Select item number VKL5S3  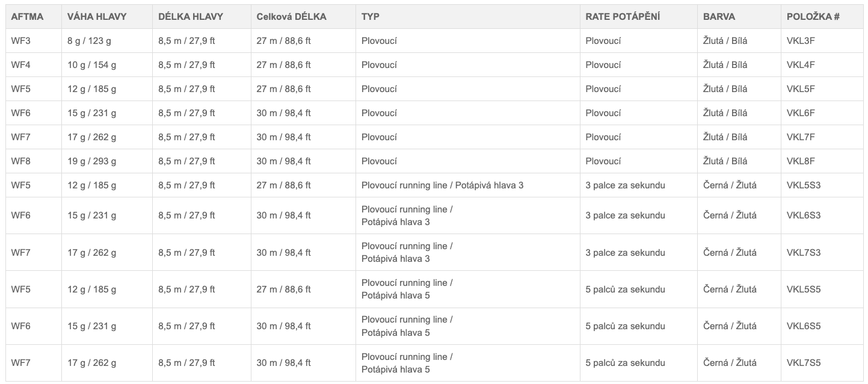coord(804,185)
